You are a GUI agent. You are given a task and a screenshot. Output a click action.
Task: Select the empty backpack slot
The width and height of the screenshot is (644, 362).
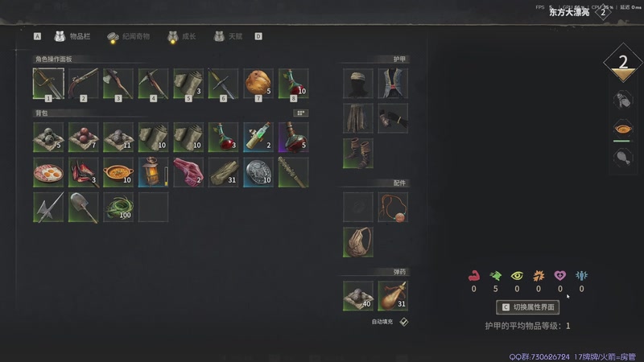click(x=153, y=208)
